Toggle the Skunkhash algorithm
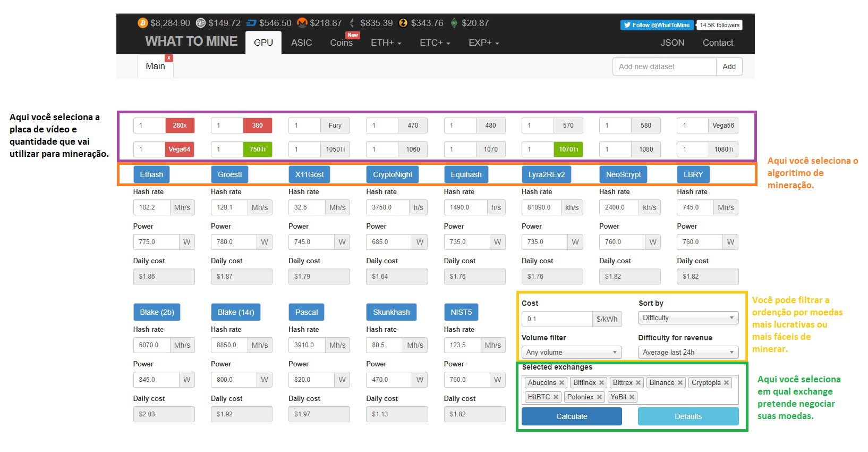The width and height of the screenshot is (868, 452). 392,312
